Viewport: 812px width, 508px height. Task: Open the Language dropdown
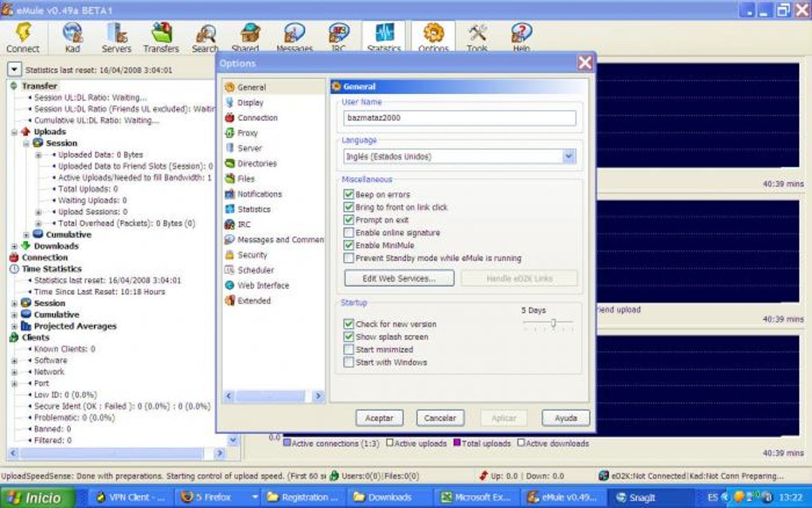click(x=568, y=156)
